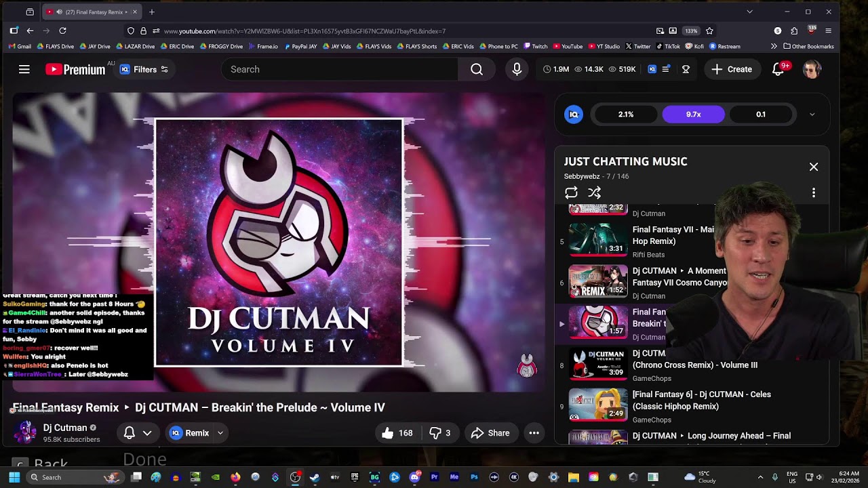This screenshot has width=868, height=488.
Task: Click the vidIQ trophy icon in header
Action: coord(686,69)
